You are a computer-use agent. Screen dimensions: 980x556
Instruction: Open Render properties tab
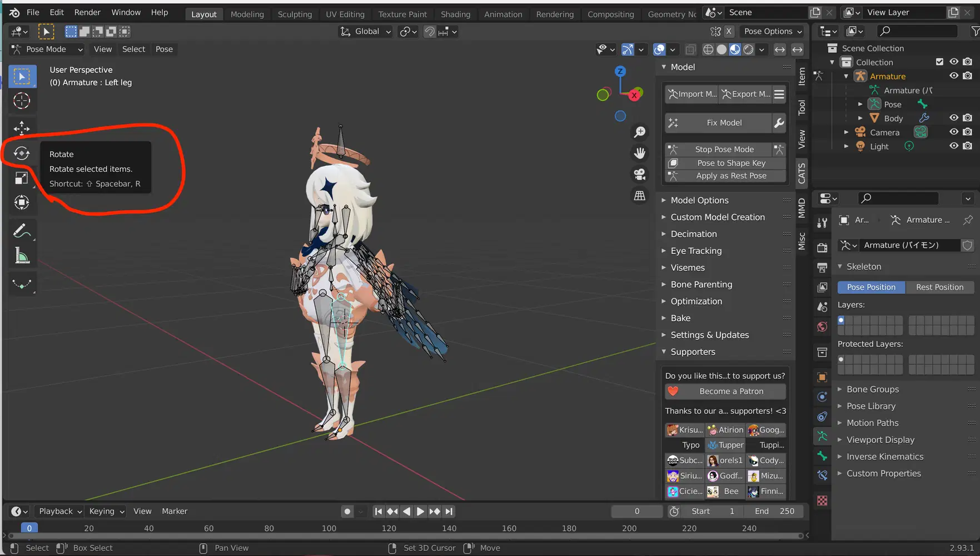point(822,246)
